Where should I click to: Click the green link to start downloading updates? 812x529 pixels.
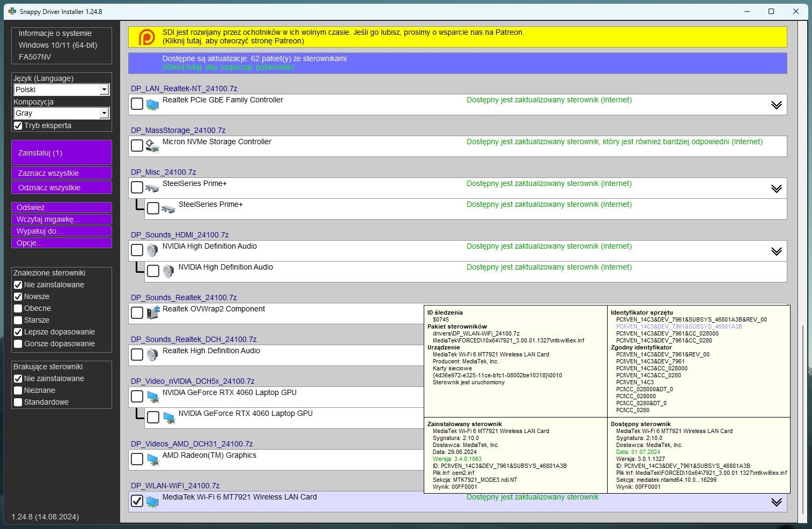(228, 68)
